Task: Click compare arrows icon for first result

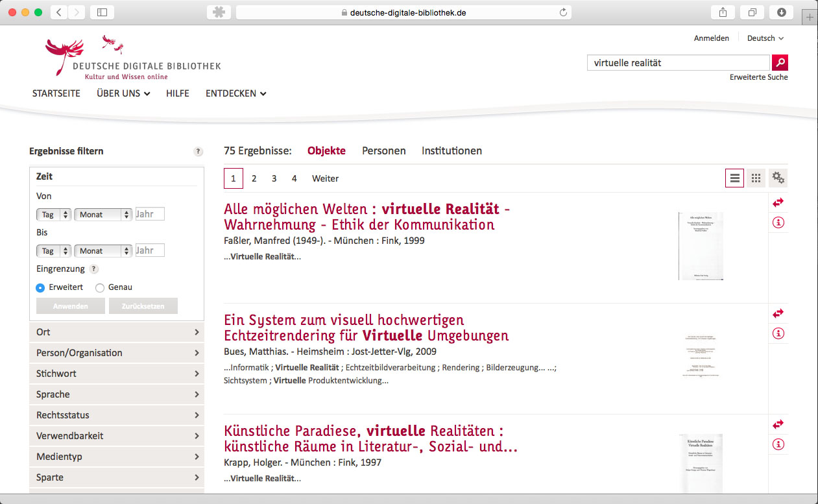Action: point(778,203)
